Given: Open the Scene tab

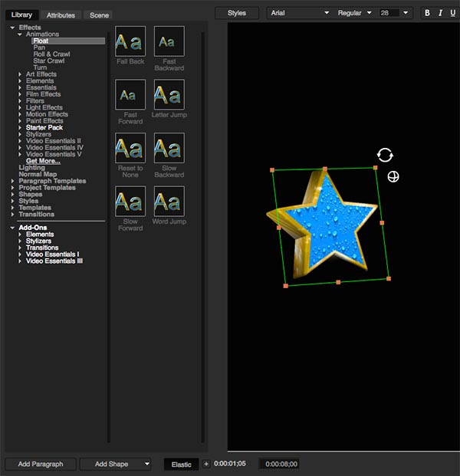Looking at the screenshot, I should pos(99,15).
